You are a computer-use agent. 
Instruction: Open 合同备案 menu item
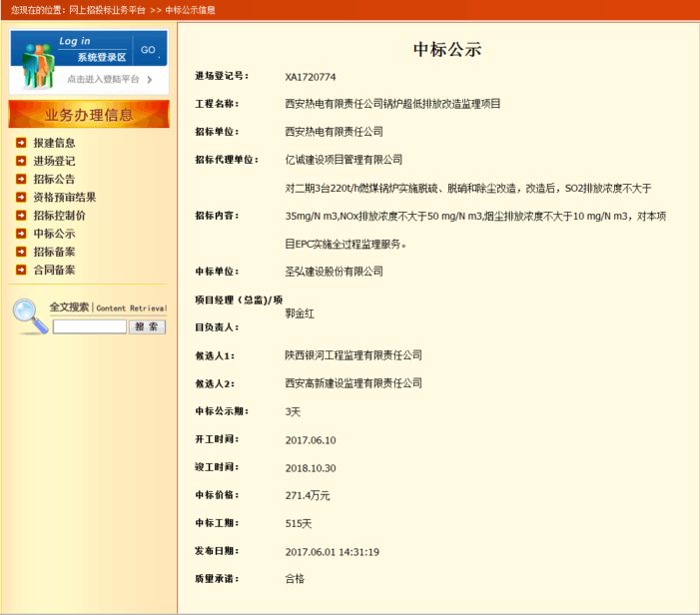click(x=54, y=270)
